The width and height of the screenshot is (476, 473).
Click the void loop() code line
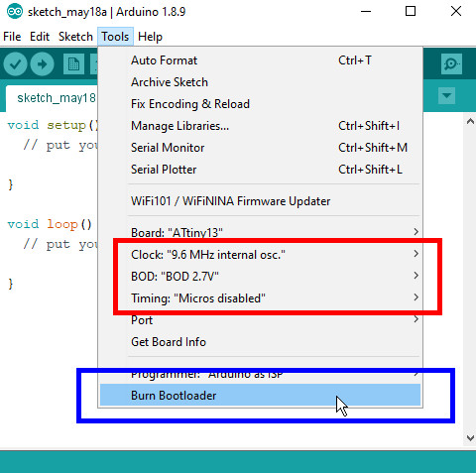pyautogui.click(x=50, y=224)
